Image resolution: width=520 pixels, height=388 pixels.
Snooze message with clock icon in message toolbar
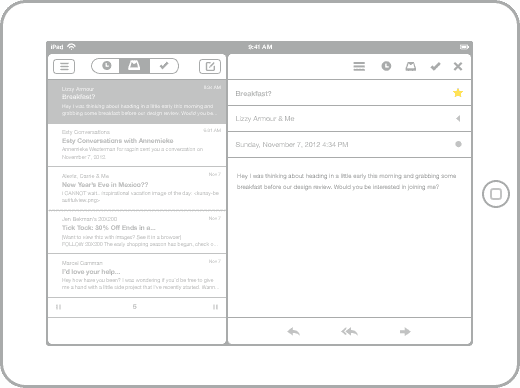pyautogui.click(x=386, y=66)
